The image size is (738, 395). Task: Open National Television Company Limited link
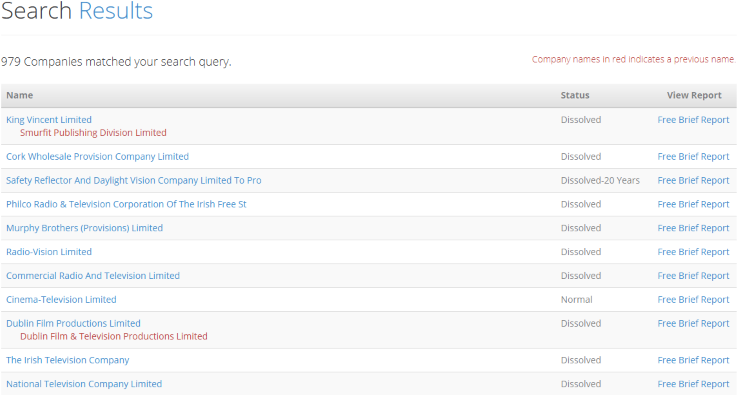pyautogui.click(x=84, y=384)
